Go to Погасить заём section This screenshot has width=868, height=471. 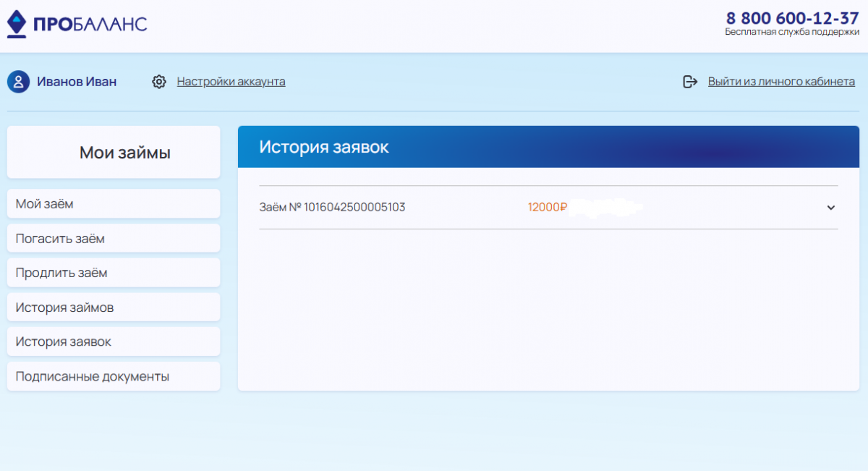click(x=114, y=238)
